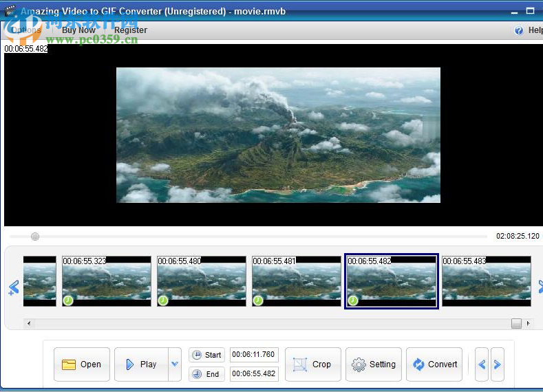Screen dimensions: 543x392
Task: Open the Register menu item
Action: [x=131, y=30]
